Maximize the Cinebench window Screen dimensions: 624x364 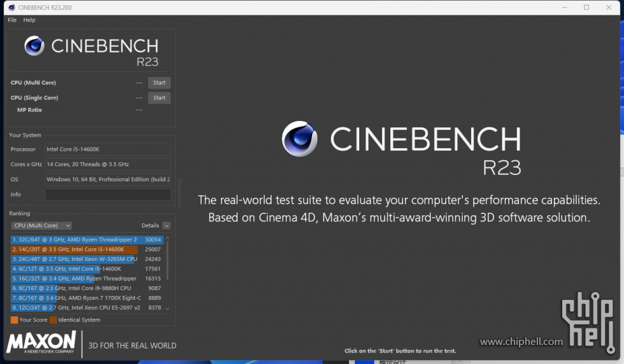pos(586,8)
